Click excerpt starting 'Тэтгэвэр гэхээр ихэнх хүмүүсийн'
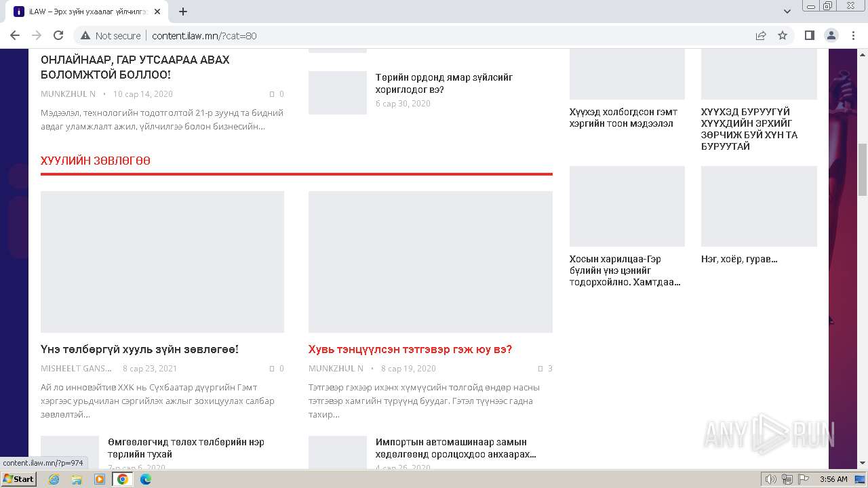 click(x=425, y=401)
